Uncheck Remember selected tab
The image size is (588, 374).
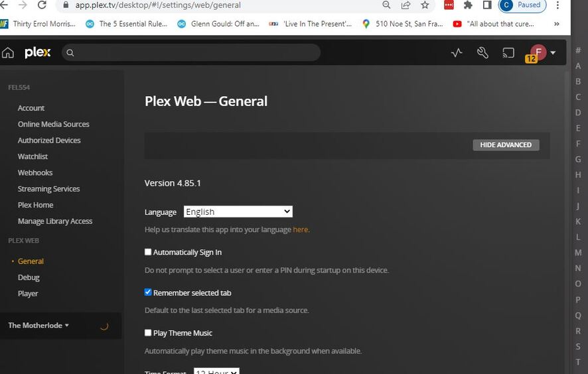(148, 292)
